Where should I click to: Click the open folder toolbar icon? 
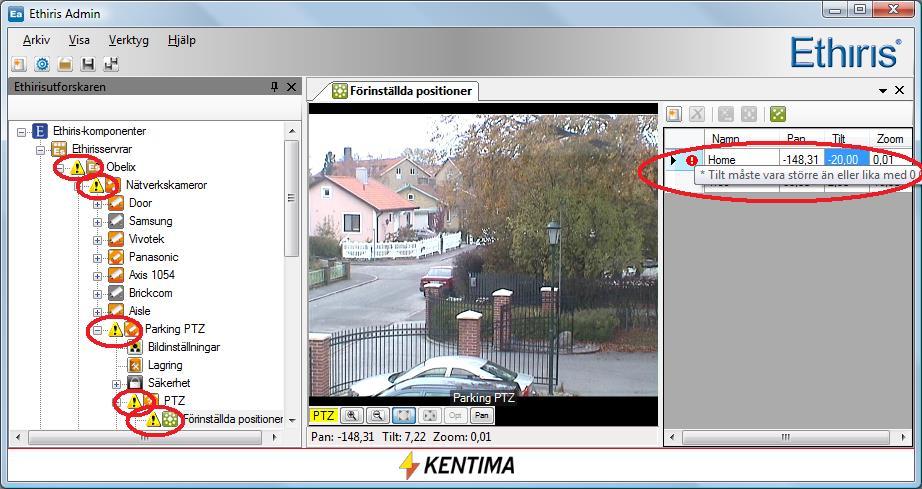(x=65, y=64)
